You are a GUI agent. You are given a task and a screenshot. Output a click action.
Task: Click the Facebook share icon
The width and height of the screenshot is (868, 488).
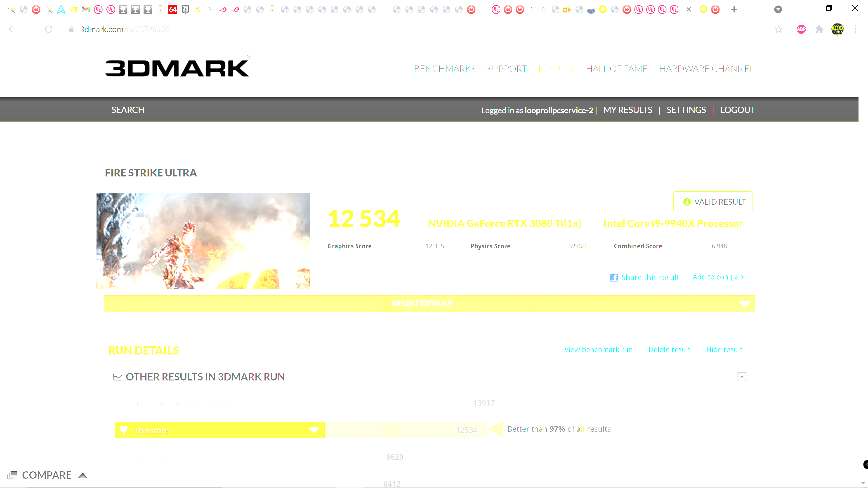614,277
